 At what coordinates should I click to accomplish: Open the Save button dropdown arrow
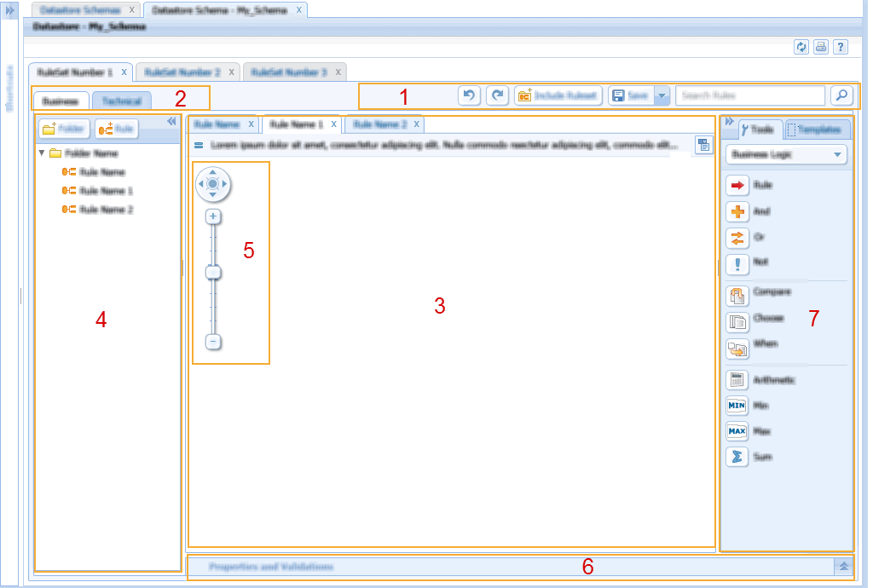pyautogui.click(x=662, y=95)
